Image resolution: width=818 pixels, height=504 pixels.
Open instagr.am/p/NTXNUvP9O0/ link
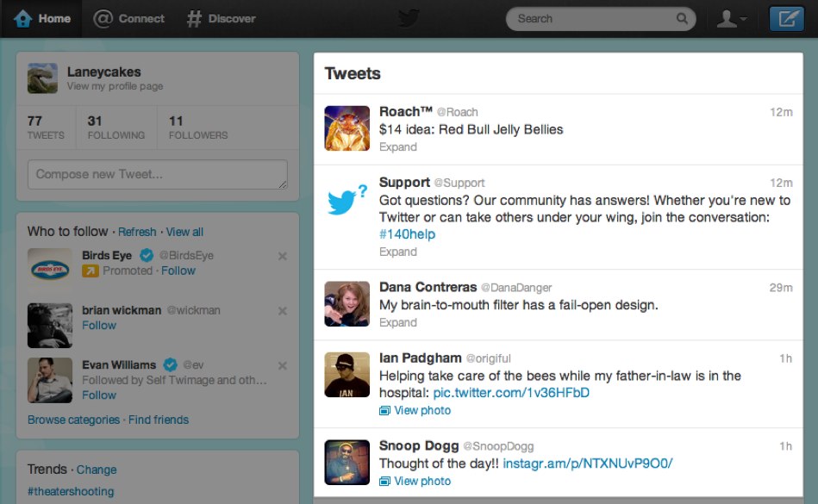coord(587,464)
